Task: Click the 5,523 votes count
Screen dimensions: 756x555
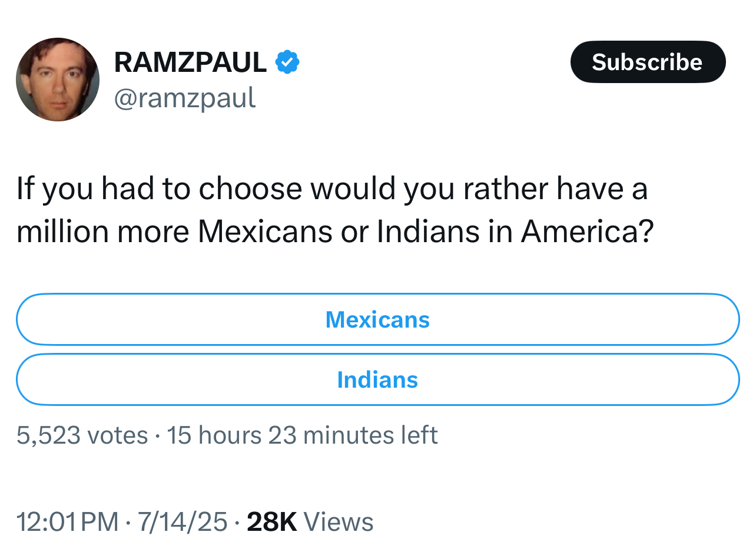Action: tap(82, 435)
